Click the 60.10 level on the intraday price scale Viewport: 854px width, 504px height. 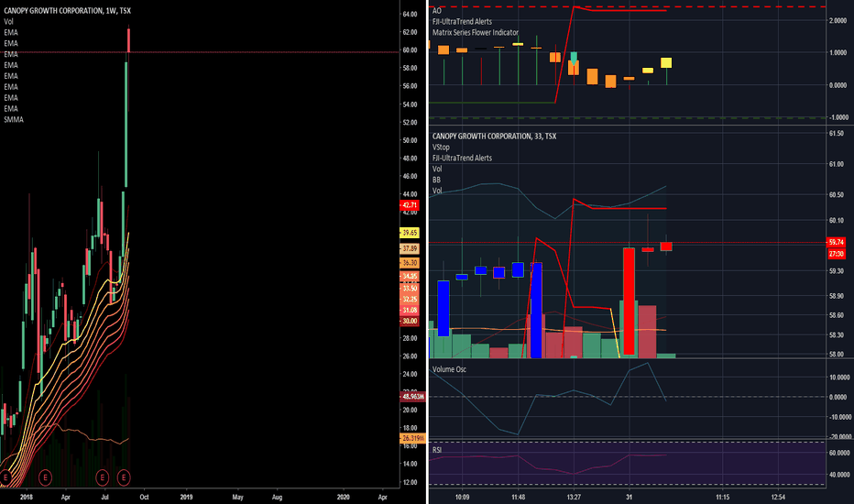tap(836, 220)
